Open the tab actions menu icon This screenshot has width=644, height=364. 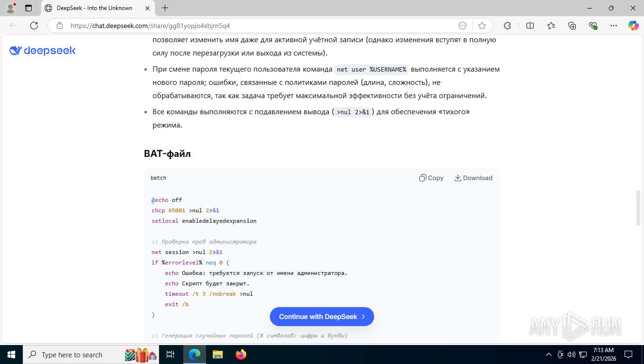point(28,8)
